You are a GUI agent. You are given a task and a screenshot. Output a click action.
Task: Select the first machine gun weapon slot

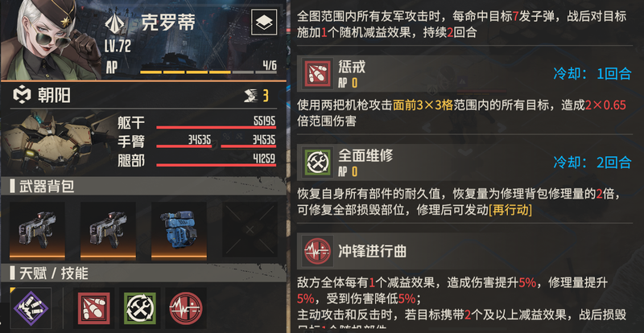point(37,231)
